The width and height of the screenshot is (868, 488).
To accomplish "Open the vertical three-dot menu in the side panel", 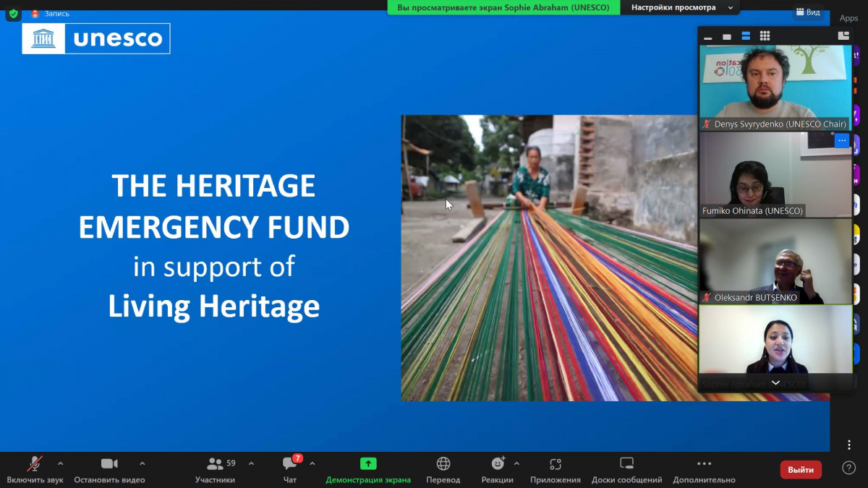I will [x=849, y=445].
